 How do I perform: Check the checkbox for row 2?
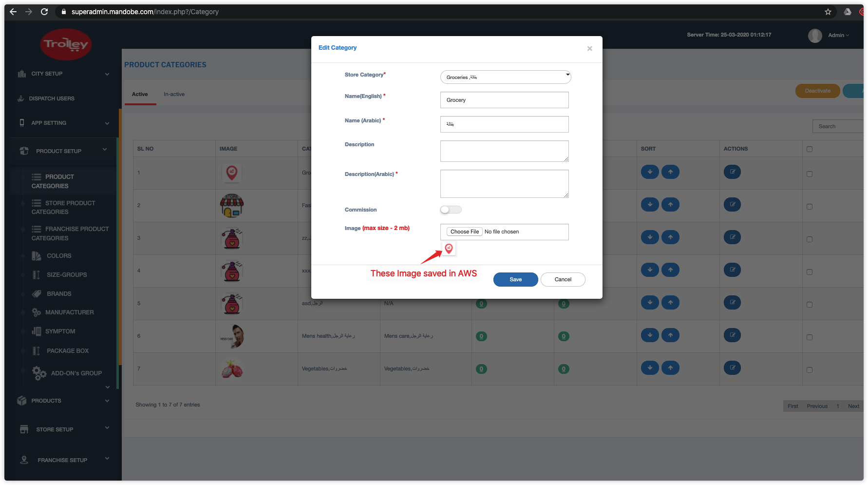click(x=810, y=207)
